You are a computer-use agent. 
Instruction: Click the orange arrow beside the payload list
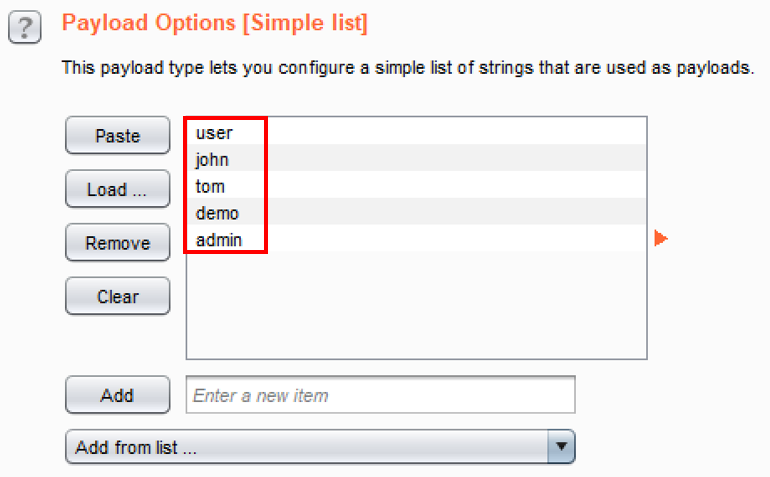(659, 238)
